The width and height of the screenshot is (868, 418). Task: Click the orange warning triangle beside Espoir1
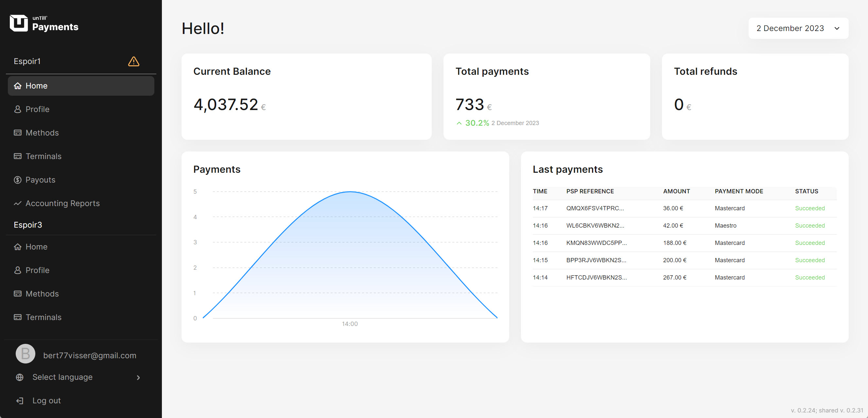click(133, 62)
